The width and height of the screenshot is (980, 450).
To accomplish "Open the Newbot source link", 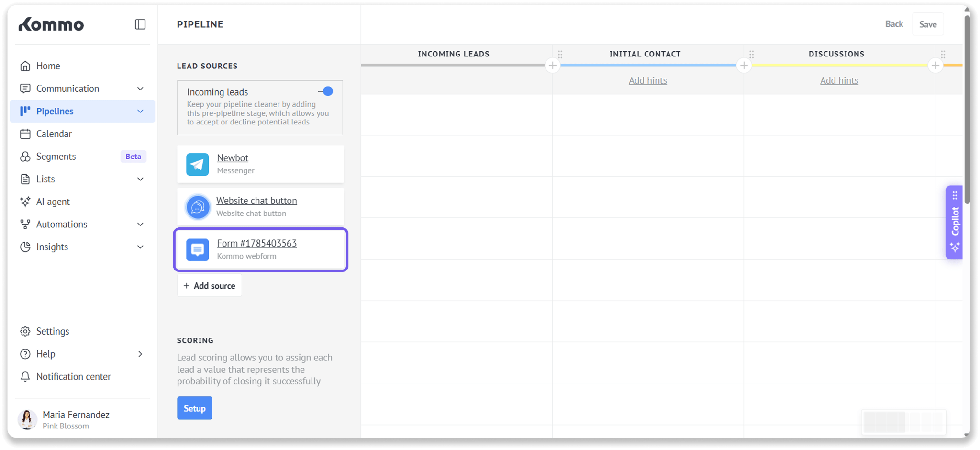I will [x=233, y=158].
